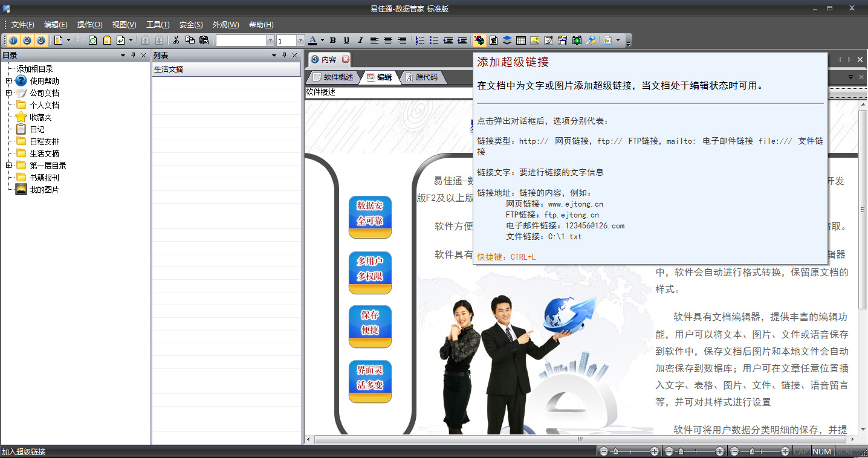Open the font name dropdown

pos(270,40)
